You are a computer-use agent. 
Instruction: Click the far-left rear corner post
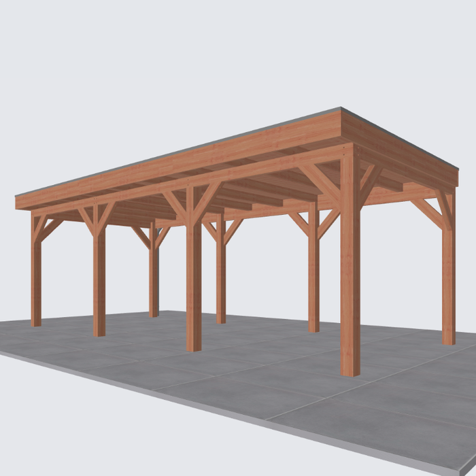[36, 272]
